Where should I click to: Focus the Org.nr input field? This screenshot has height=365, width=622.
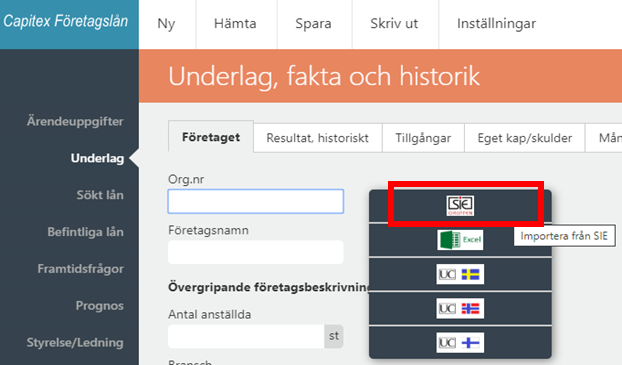pyautogui.click(x=256, y=202)
